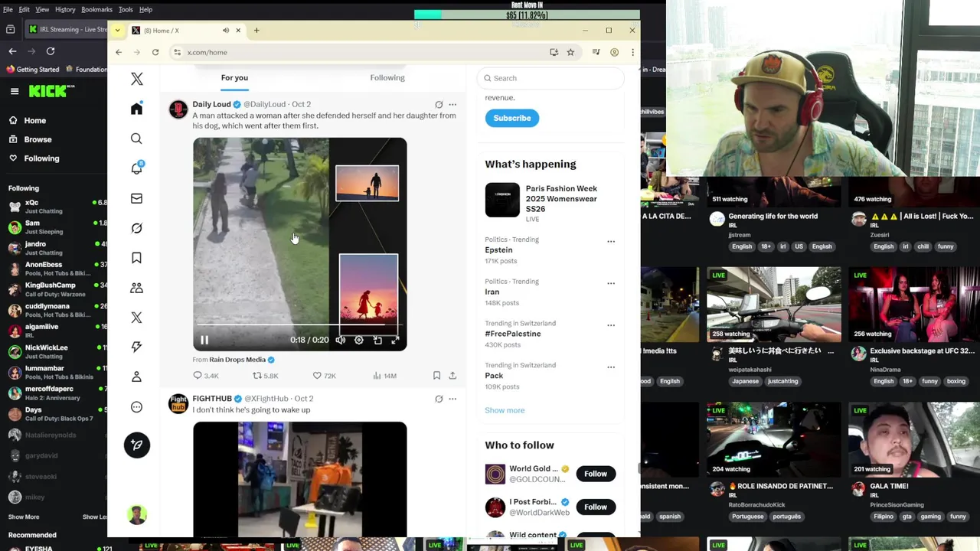Image resolution: width=980 pixels, height=551 pixels.
Task: Pause the Daily Loud video
Action: (x=204, y=340)
